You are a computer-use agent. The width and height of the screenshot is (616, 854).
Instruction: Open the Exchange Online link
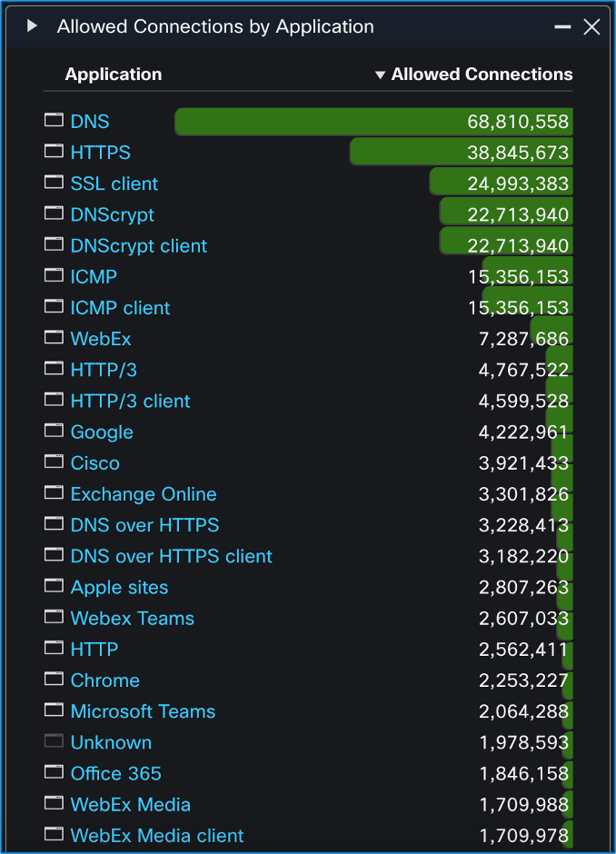click(144, 494)
